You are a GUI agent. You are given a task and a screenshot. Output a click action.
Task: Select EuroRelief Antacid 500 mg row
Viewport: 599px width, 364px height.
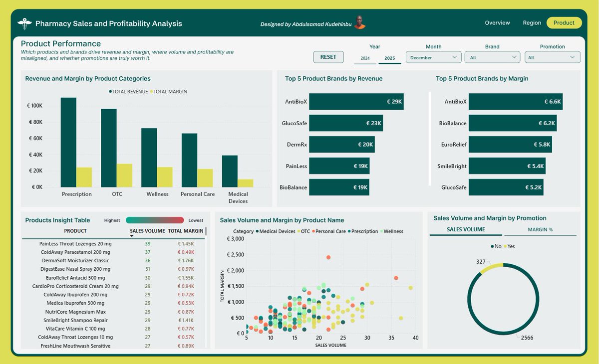pos(113,278)
